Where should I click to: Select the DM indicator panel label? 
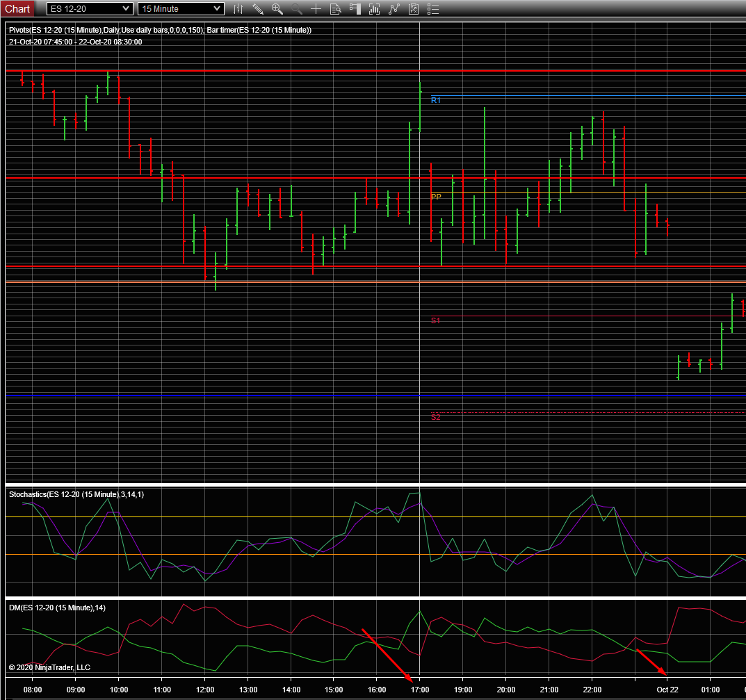(57, 608)
